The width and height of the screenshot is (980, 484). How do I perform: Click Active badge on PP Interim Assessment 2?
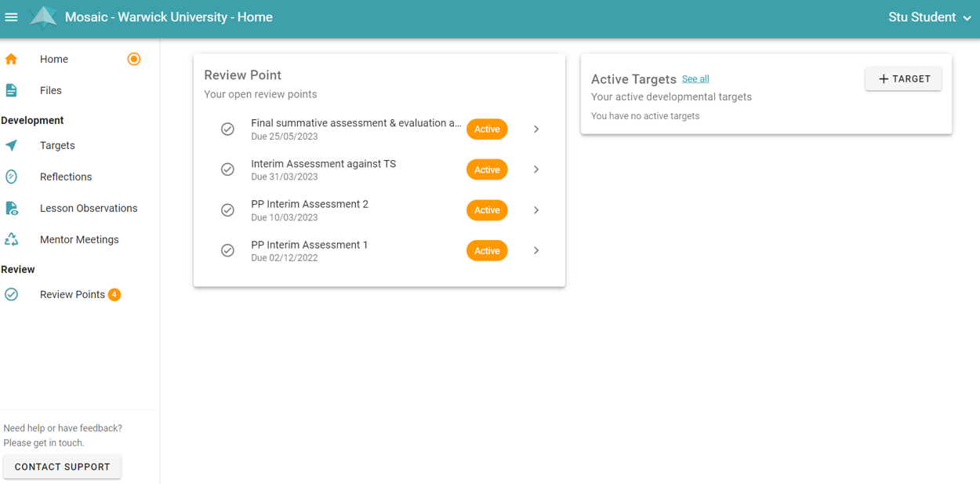(487, 210)
